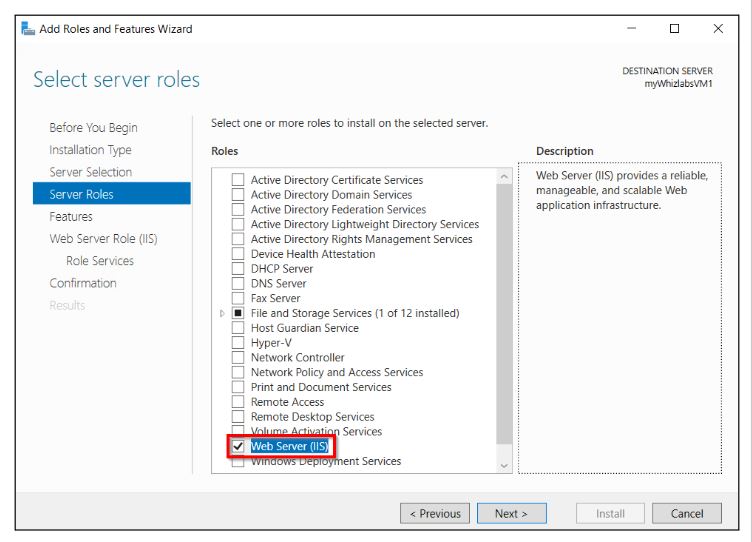Screen dimensions: 752x542
Task: Check the Fax Server role
Action: (238, 298)
